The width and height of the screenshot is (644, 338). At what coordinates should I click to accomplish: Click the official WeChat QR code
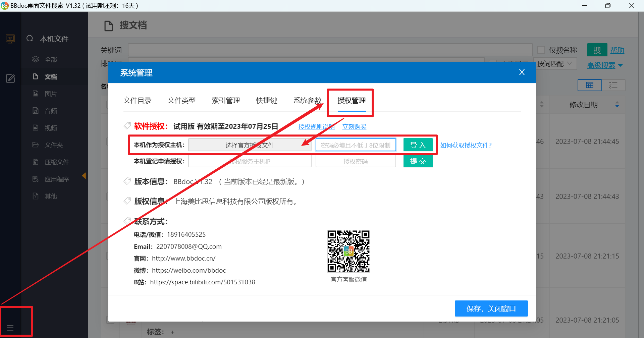(348, 251)
